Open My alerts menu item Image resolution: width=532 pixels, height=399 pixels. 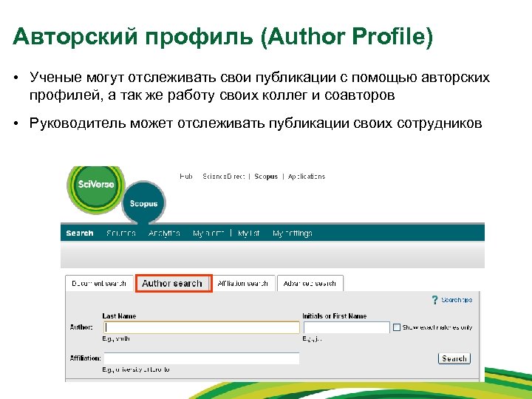coord(208,233)
